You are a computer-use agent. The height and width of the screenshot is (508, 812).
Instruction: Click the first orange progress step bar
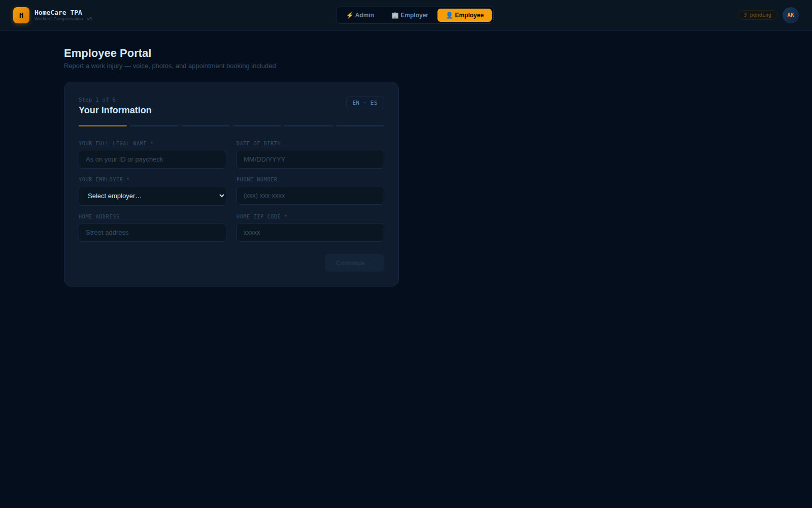click(x=103, y=125)
